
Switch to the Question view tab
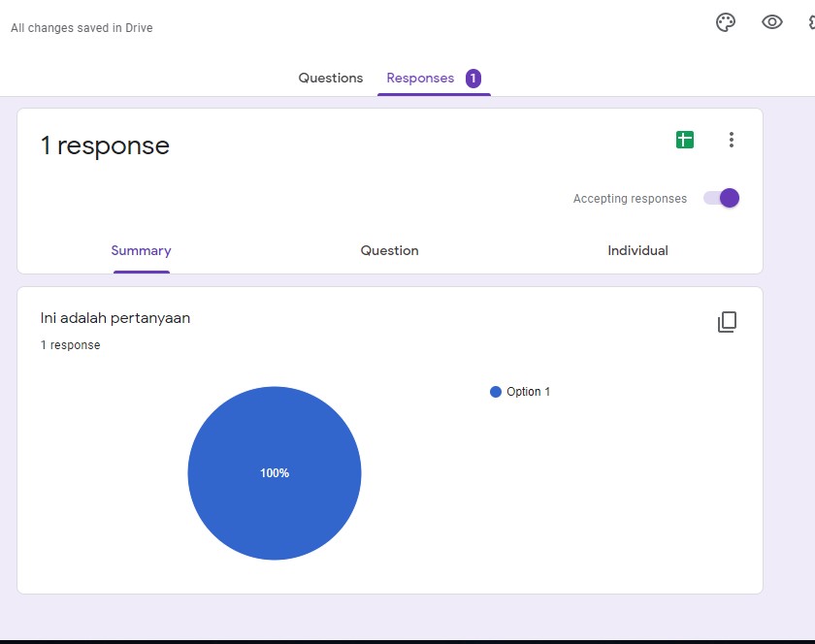389,250
